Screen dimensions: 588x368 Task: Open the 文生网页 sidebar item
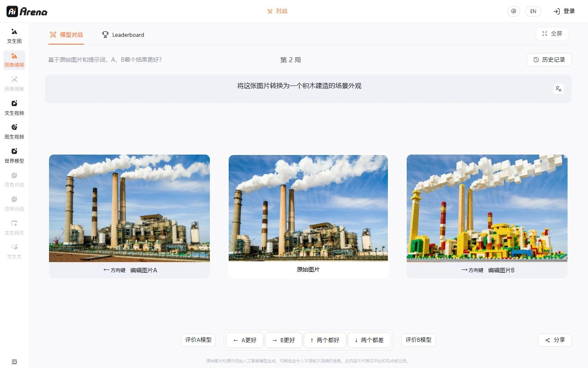tap(14, 227)
